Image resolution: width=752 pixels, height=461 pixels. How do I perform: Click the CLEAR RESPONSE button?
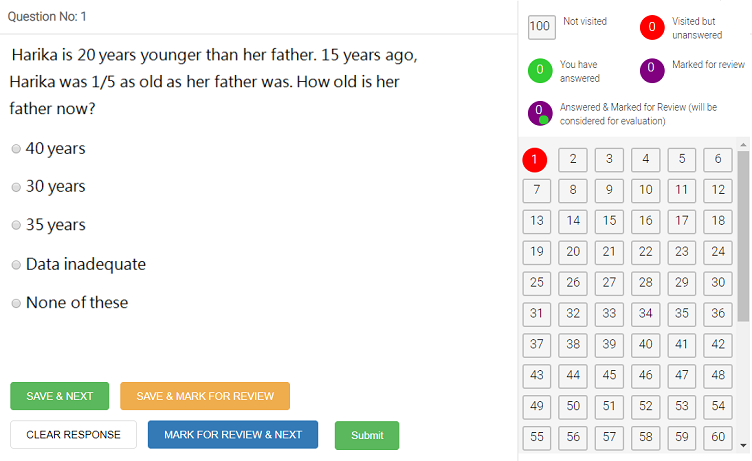click(73, 435)
